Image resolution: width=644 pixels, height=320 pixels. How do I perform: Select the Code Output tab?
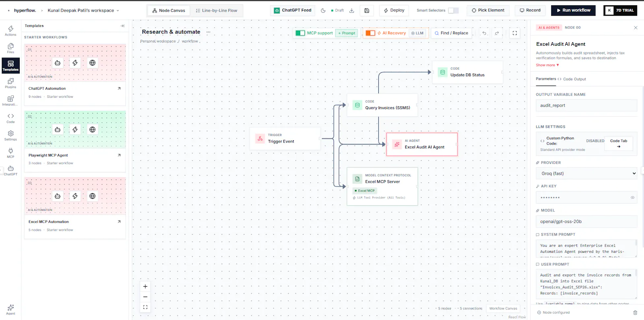(x=572, y=79)
